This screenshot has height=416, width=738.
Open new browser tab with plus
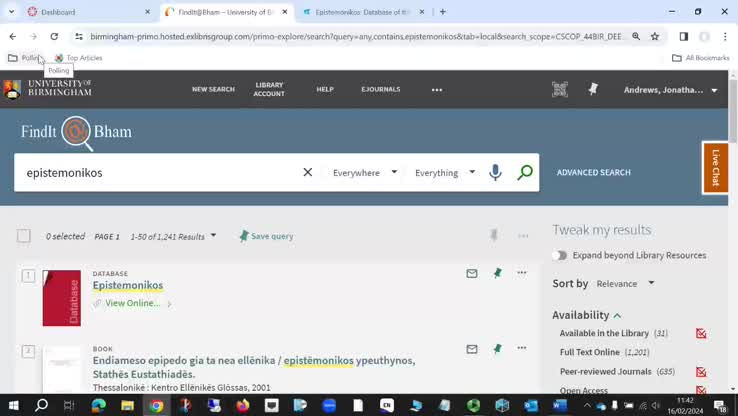442,12
